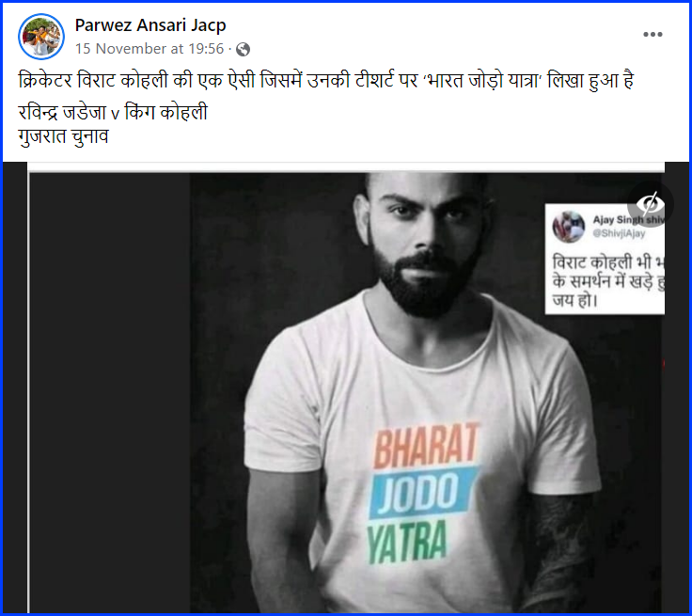The width and height of the screenshot is (692, 616).
Task: Click the Ajay Singh tweet avatar
Action: point(569,227)
